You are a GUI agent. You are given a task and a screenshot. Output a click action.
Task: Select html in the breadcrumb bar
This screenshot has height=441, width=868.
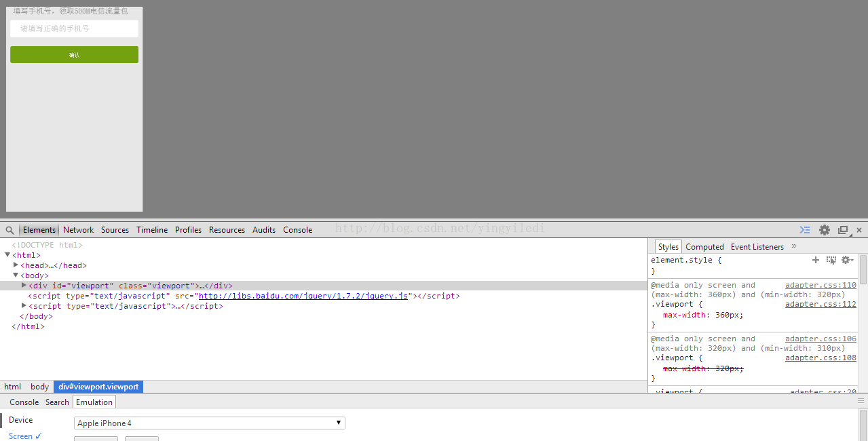click(13, 387)
